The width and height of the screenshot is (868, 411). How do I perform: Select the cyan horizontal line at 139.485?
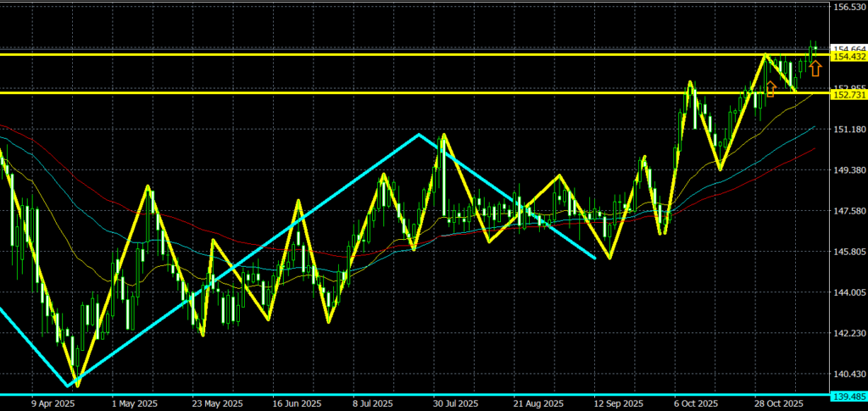tap(424, 395)
